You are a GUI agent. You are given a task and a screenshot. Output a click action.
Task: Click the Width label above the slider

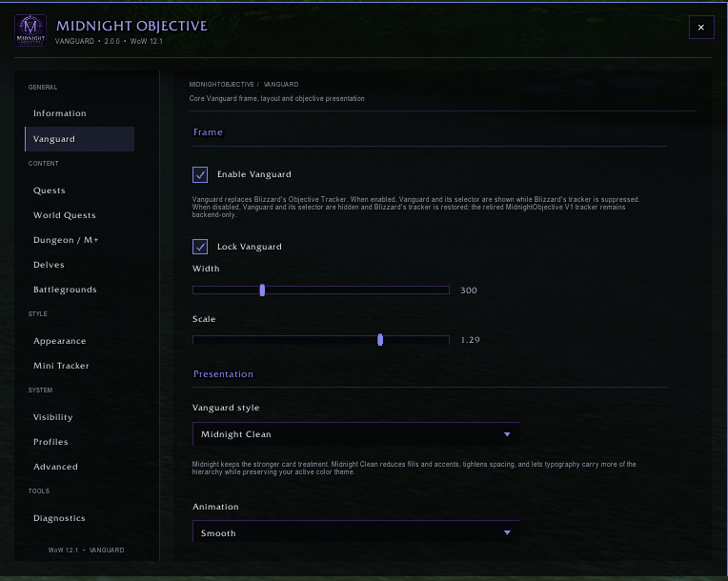206,269
